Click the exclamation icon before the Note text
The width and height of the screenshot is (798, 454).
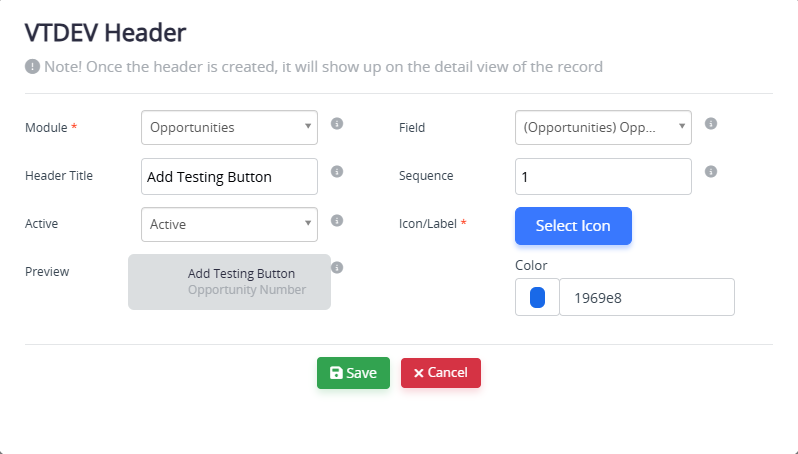point(32,67)
